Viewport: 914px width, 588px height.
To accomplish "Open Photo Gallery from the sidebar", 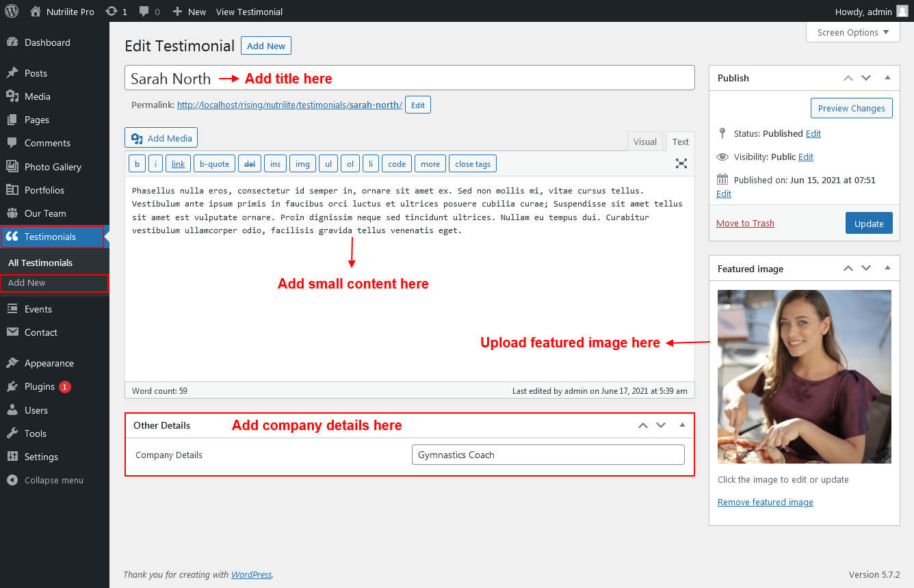I will tap(53, 167).
